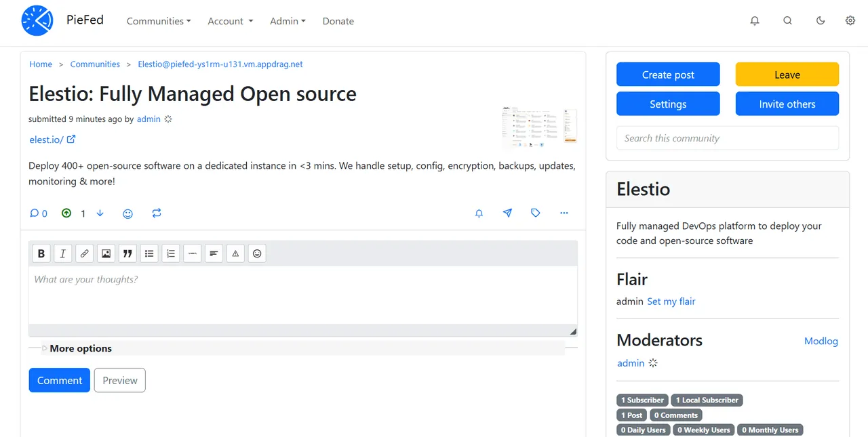Leave the Elestio community
Viewport: 868px width, 437px height.
tap(787, 75)
